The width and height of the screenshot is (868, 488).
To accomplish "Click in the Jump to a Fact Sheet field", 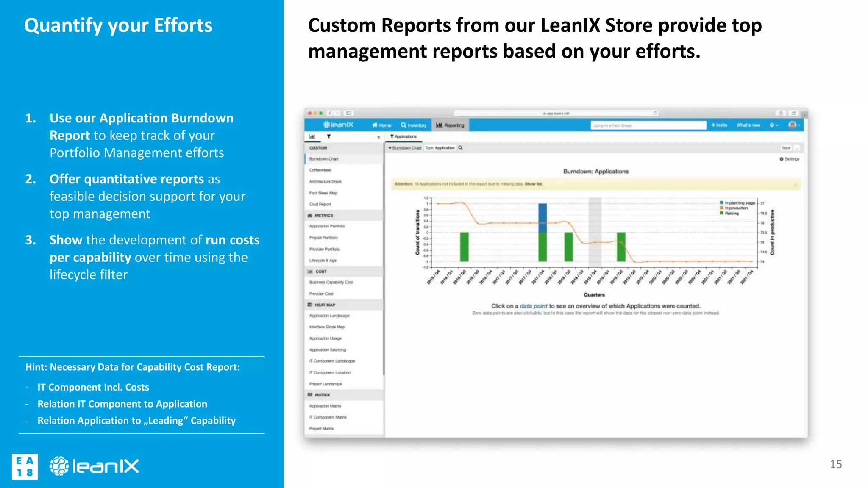I will coord(648,125).
